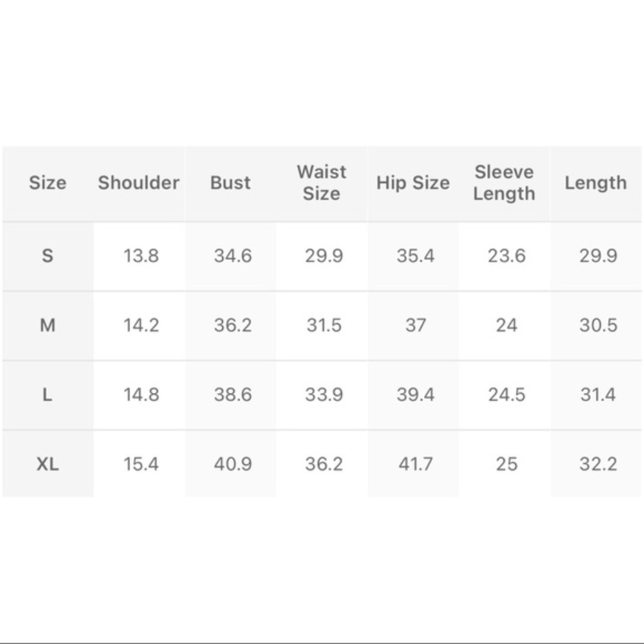Select the XL size row label

click(x=48, y=464)
